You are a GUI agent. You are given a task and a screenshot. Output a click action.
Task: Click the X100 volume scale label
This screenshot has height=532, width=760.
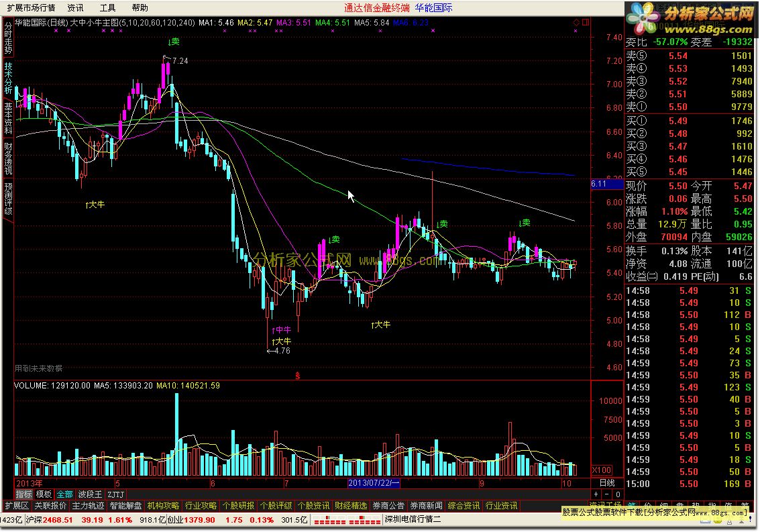click(x=602, y=470)
